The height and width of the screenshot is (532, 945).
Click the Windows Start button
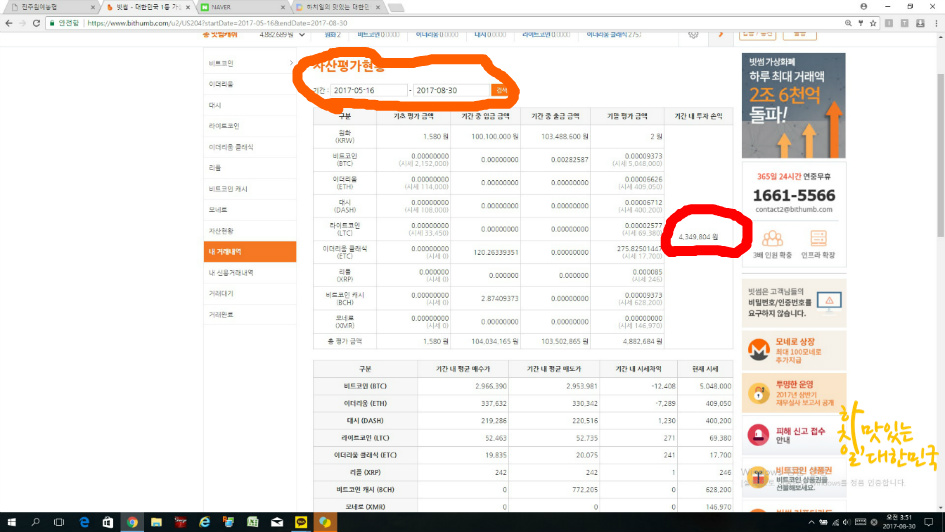click(11, 522)
